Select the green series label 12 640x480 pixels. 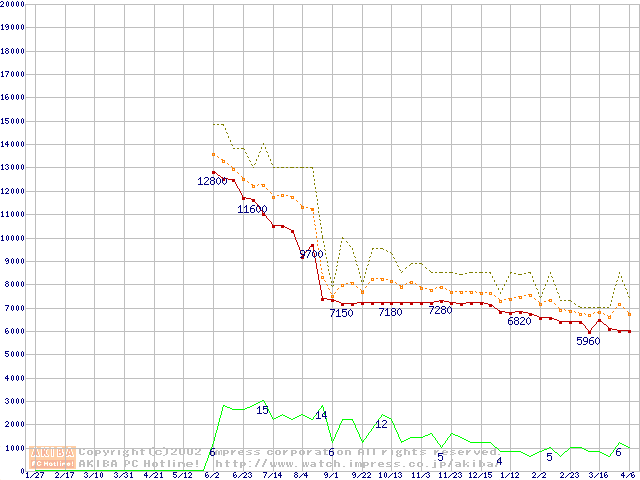pyautogui.click(x=381, y=424)
